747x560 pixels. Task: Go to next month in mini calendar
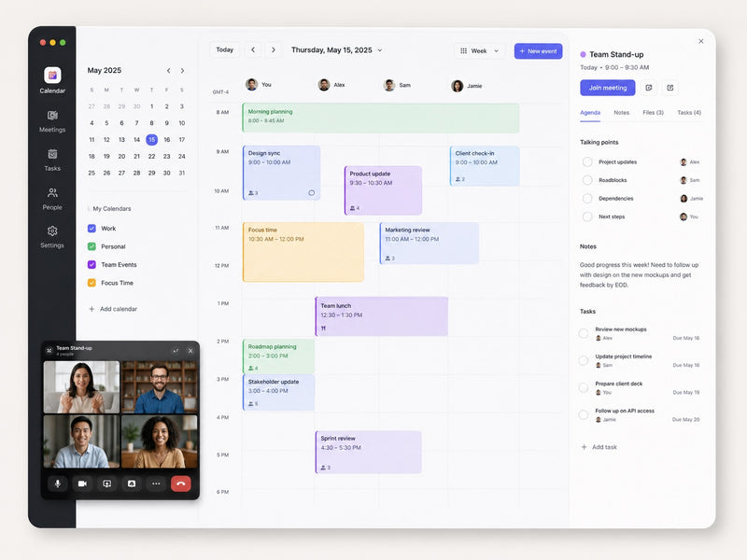coord(182,71)
